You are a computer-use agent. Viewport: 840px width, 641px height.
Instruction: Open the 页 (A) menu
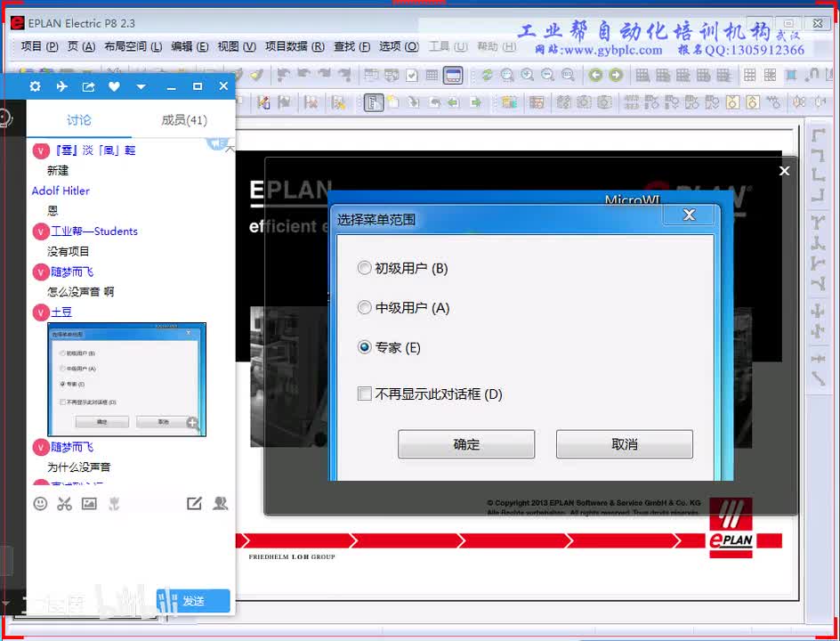[82, 46]
